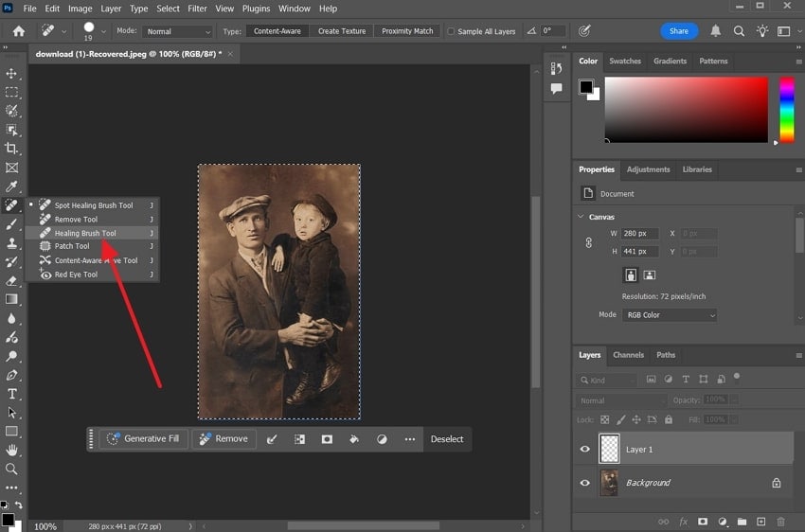Select the Move tool
Viewport: 805px width, 532px height.
(x=11, y=74)
